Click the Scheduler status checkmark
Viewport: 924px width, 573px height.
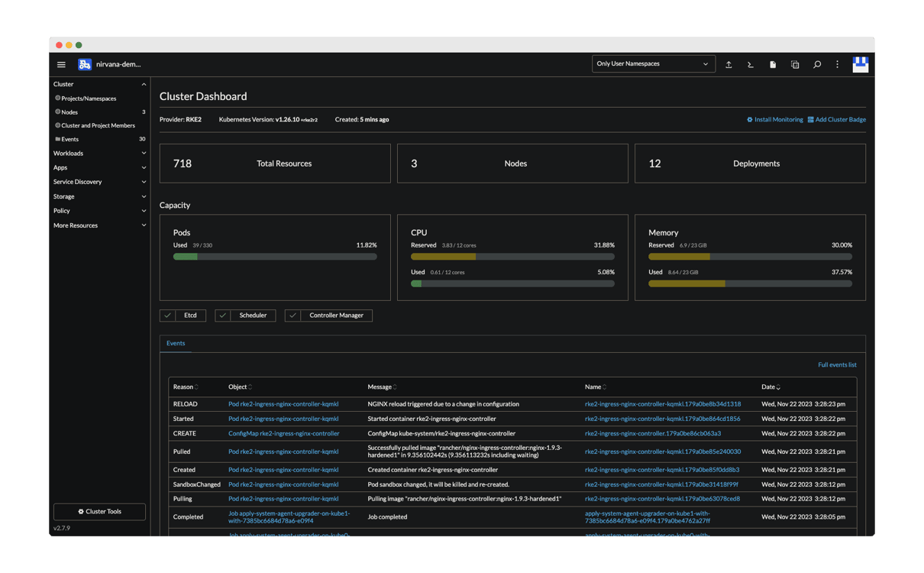coord(223,316)
